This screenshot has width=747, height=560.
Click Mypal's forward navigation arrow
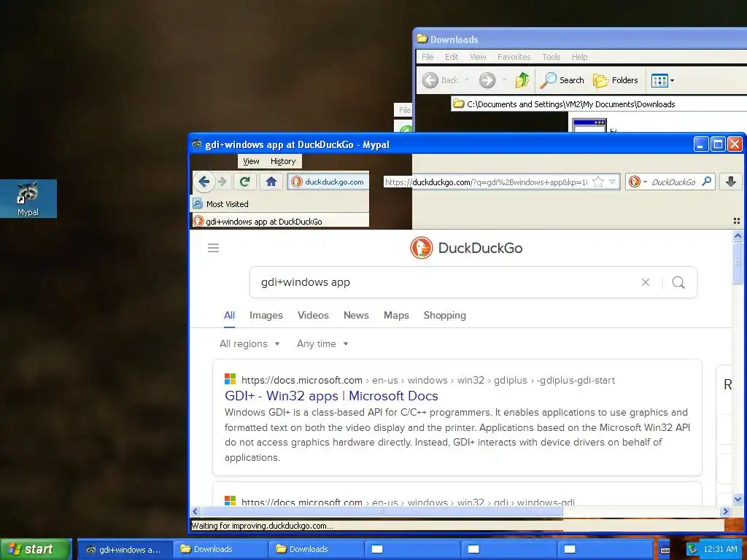(222, 182)
